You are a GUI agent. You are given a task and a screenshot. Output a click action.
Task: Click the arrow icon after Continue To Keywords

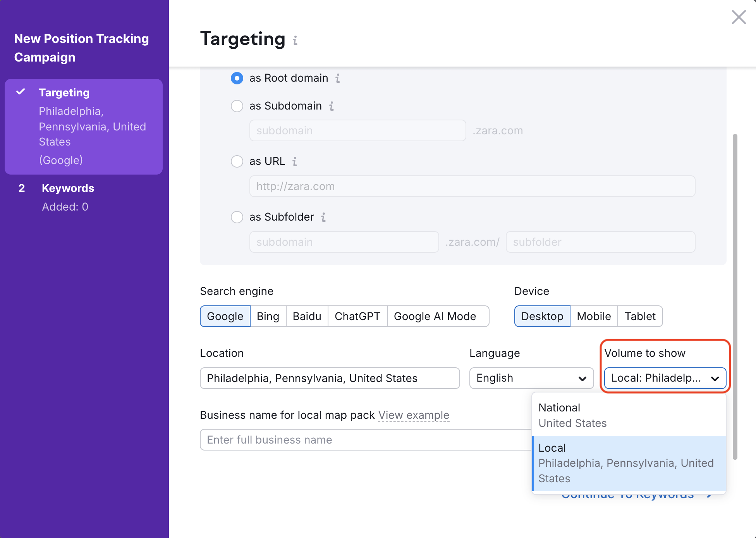pos(710,494)
